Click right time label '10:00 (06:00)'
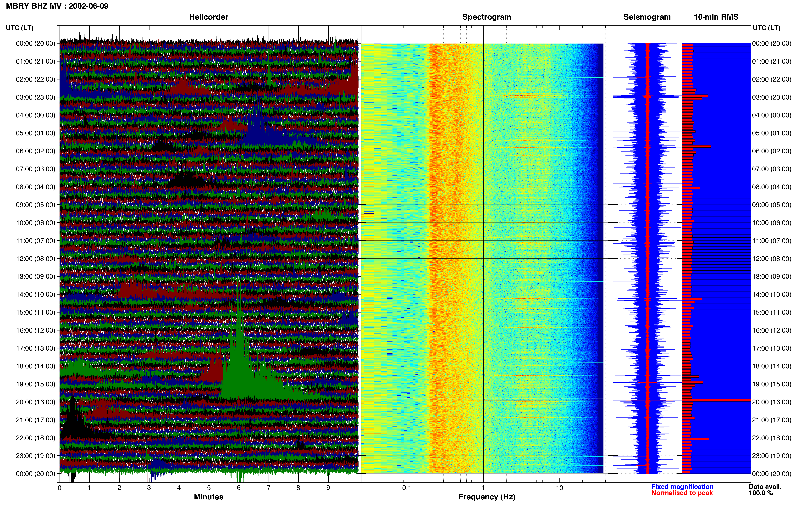Screen dimensions: 812x508 (x=772, y=222)
